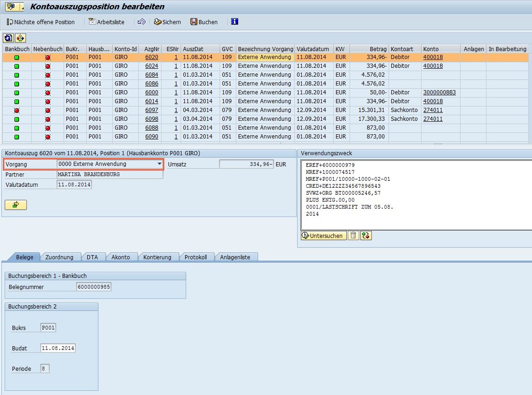This screenshot has height=395, width=532.
Task: Open the Vorgang dropdown
Action: pyautogui.click(x=159, y=164)
